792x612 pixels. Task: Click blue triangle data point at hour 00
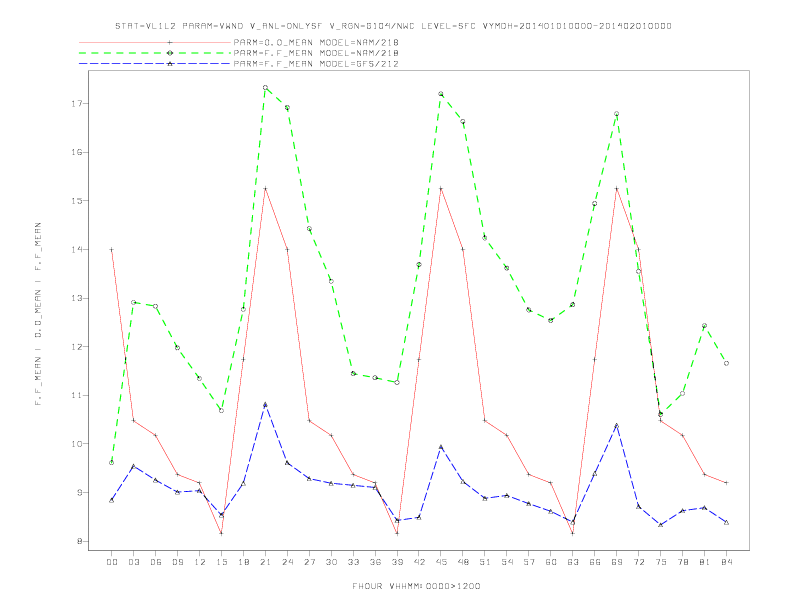click(x=112, y=500)
